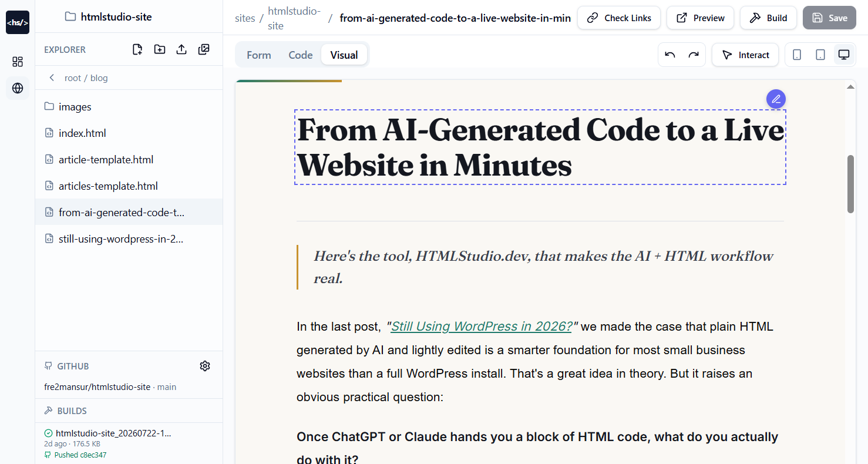
Task: Click the undo arrow icon
Action: pyautogui.click(x=670, y=55)
